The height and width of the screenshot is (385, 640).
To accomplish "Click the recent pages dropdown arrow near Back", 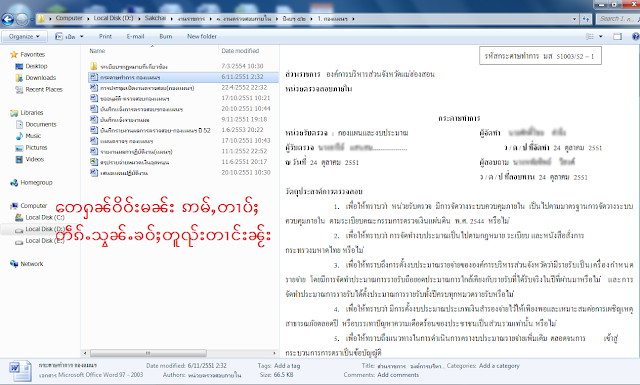I will tap(31, 19).
